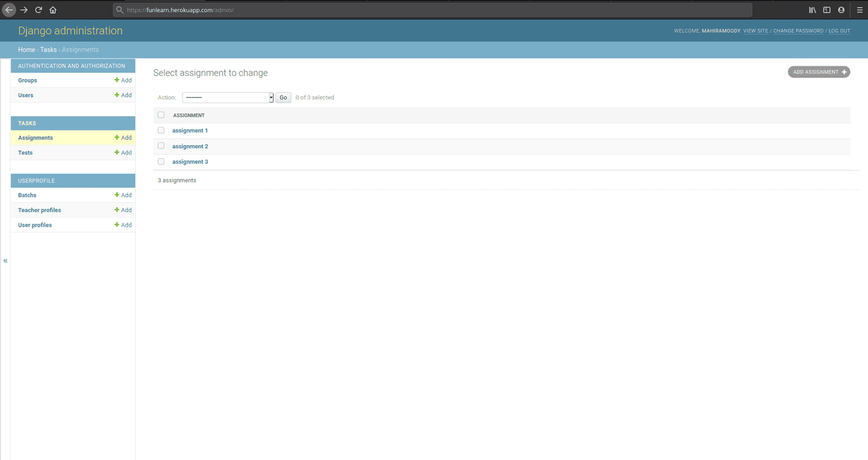Add a Batch via the plus link
Screen dimensions: 868x460
click(123, 195)
